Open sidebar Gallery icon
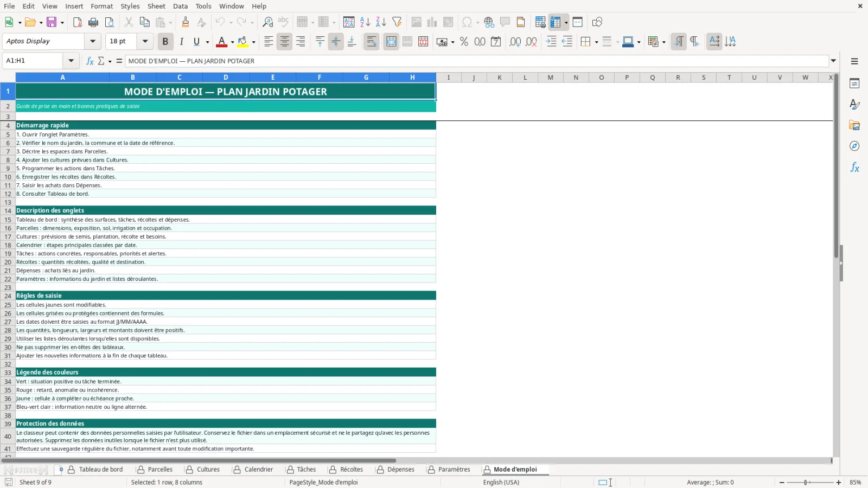The width and height of the screenshot is (868, 488). tap(854, 126)
